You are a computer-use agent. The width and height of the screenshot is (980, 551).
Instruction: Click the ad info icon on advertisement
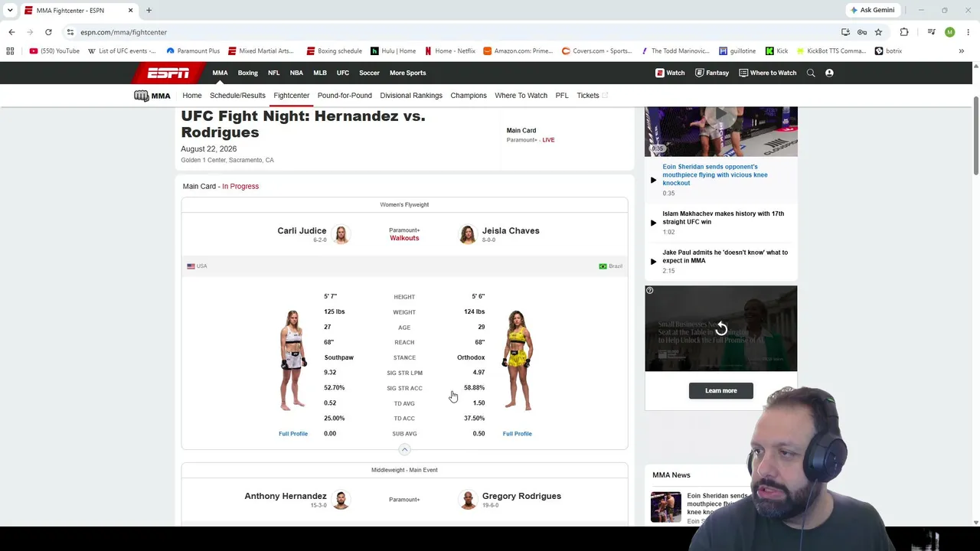click(649, 290)
